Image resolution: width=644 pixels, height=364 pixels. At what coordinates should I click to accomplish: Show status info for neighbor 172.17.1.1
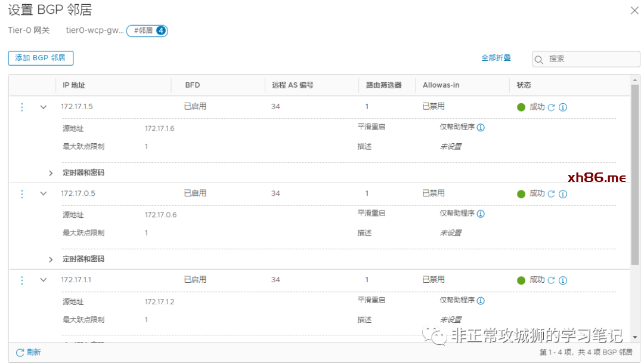pyautogui.click(x=563, y=280)
